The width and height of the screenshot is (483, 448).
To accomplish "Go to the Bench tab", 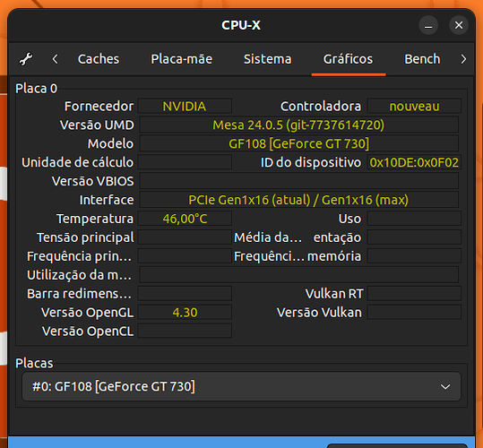I will coord(422,59).
